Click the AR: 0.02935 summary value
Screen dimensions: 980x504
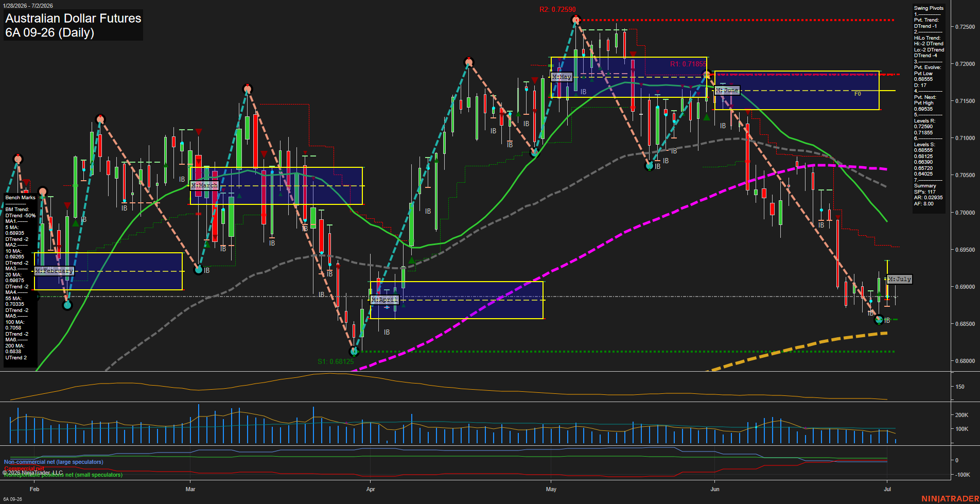(929, 198)
